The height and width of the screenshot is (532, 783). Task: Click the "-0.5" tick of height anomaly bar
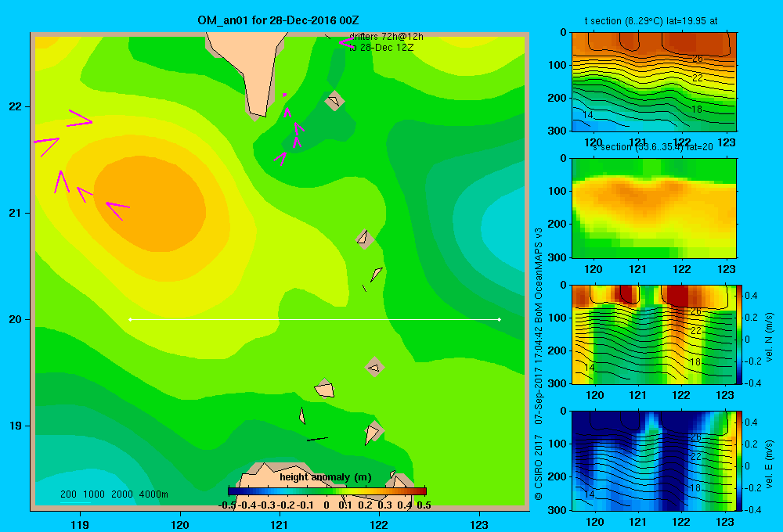click(227, 505)
